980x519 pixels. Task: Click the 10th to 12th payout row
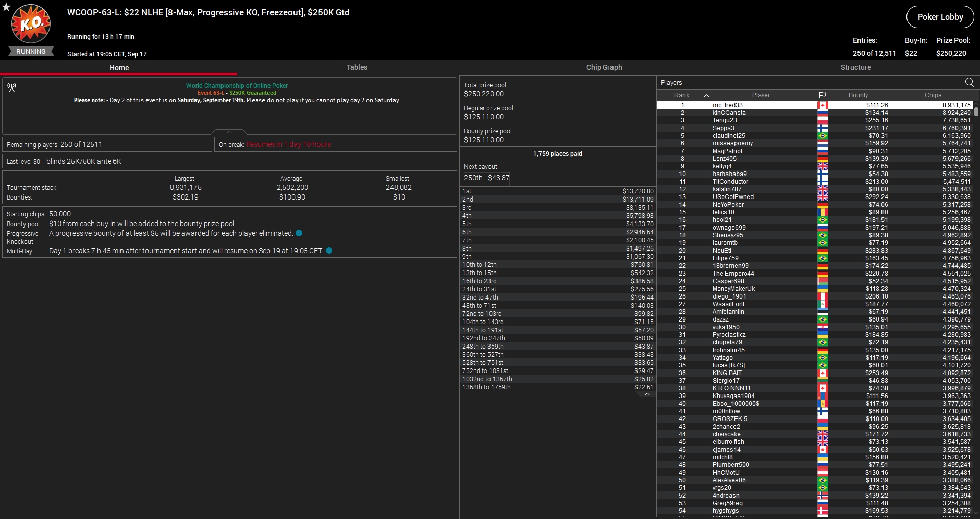pos(558,265)
